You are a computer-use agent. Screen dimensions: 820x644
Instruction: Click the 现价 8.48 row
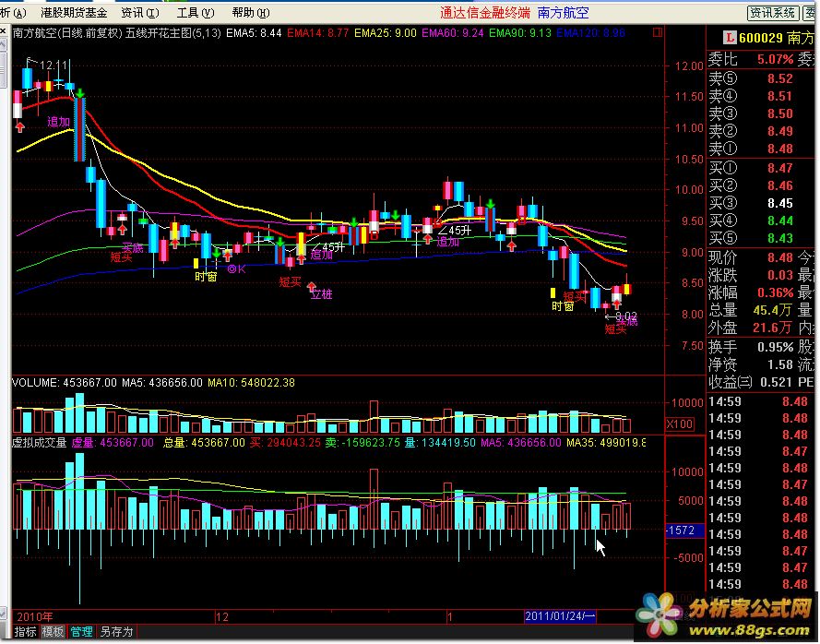tap(751, 258)
